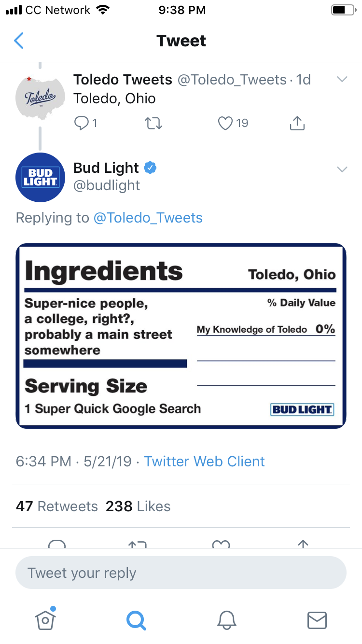The height and width of the screenshot is (644, 362).
Task: Retweet the Toledo Tweets post
Action: pyautogui.click(x=153, y=124)
